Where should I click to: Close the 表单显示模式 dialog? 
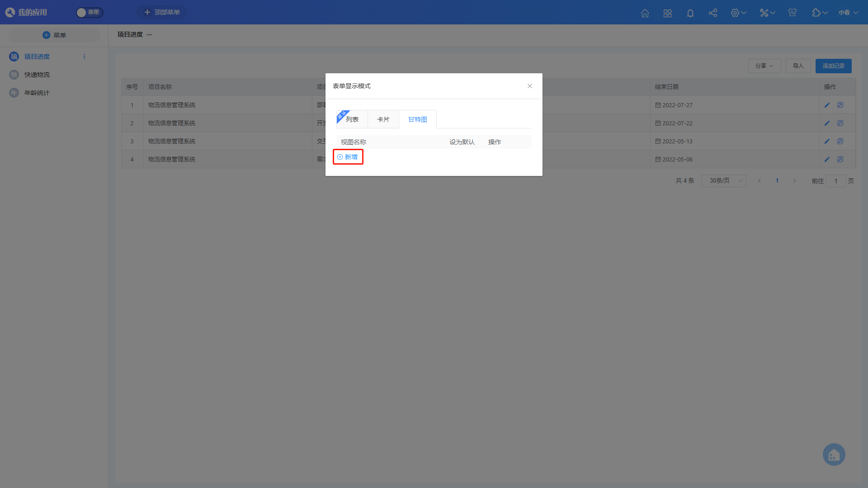coord(530,86)
